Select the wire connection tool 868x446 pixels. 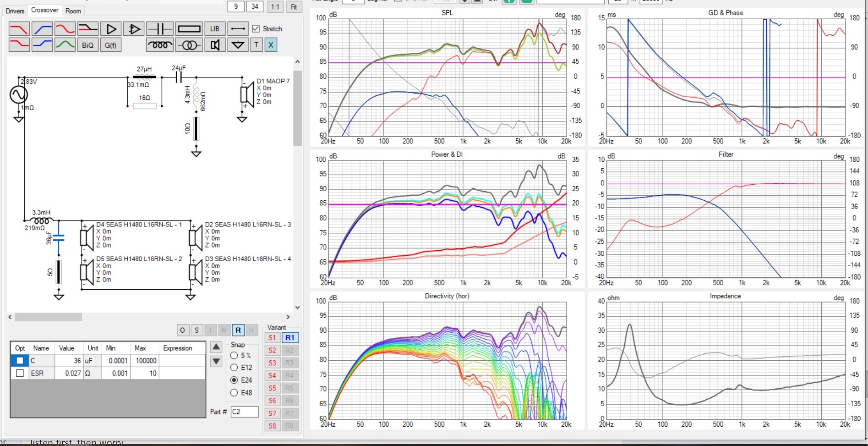coord(238,29)
